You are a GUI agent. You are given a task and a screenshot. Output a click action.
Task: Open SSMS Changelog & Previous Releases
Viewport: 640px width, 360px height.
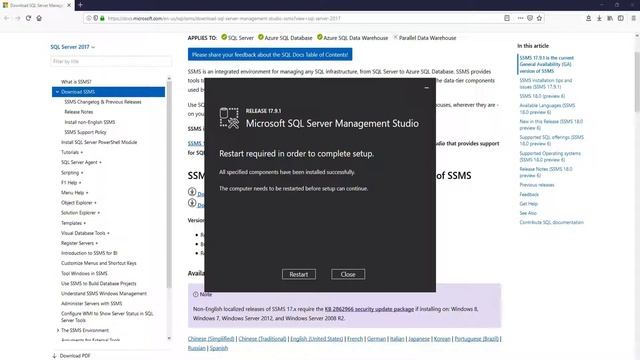pyautogui.click(x=103, y=102)
